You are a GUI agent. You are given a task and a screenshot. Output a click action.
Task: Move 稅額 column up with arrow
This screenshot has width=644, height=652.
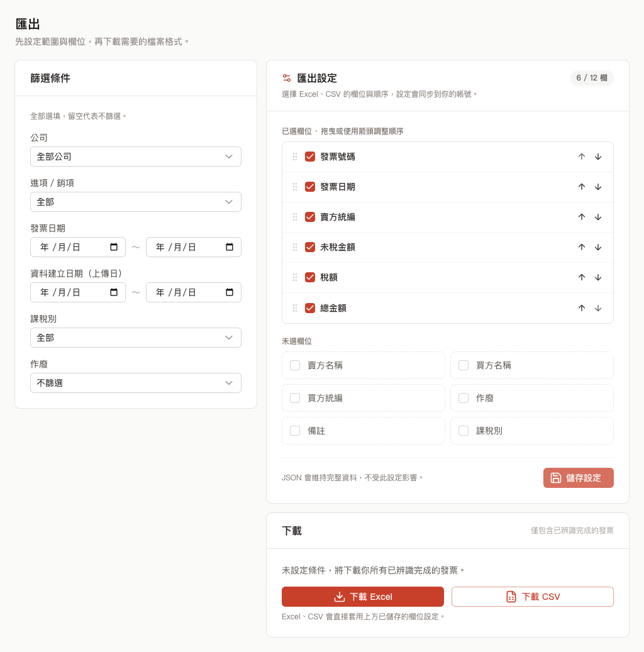point(582,277)
